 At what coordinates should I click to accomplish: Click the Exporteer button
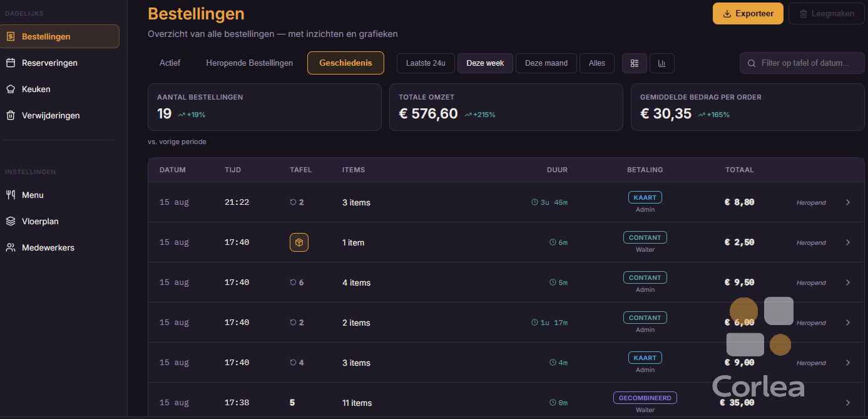[748, 13]
